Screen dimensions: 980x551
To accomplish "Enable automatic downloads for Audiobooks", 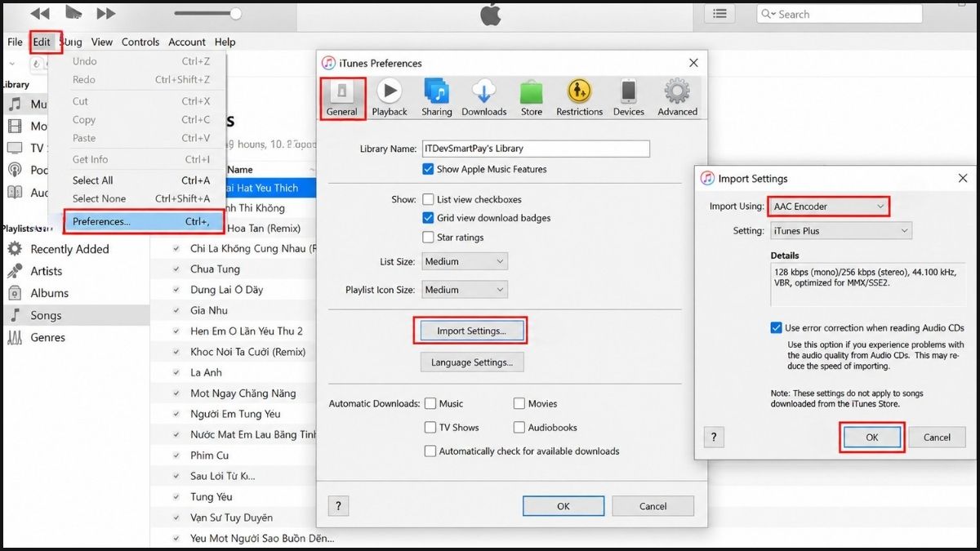I will [x=519, y=427].
